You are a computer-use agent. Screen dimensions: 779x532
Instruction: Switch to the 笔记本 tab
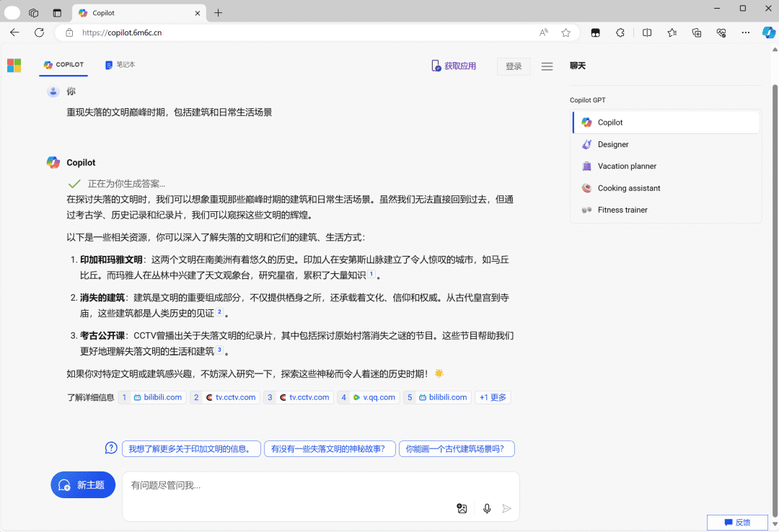[x=121, y=64]
